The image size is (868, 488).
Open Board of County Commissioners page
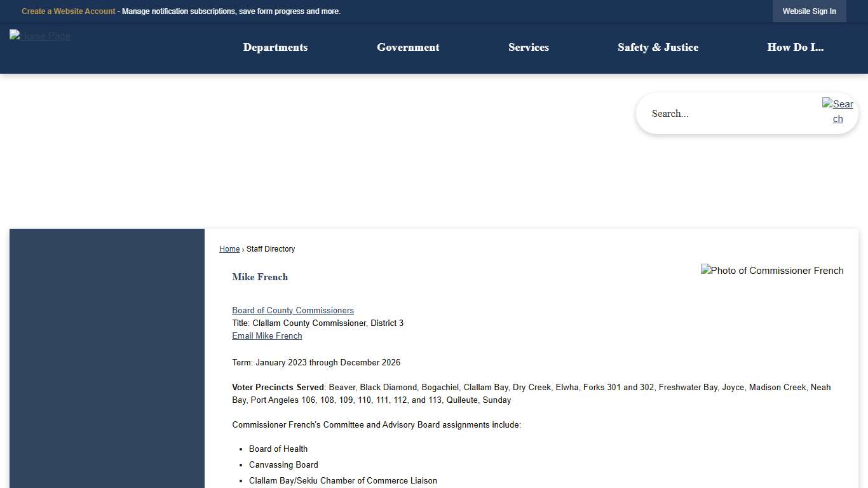click(x=293, y=310)
